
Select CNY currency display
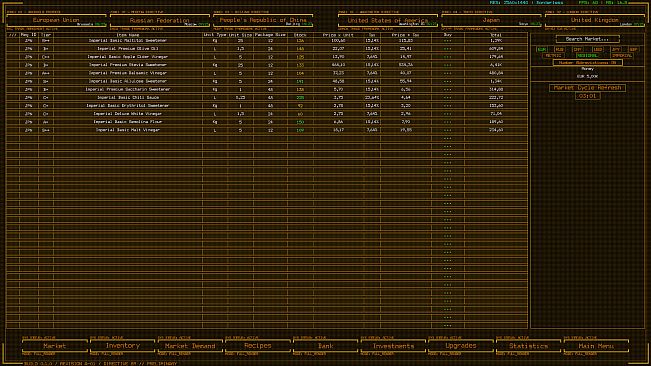click(578, 49)
